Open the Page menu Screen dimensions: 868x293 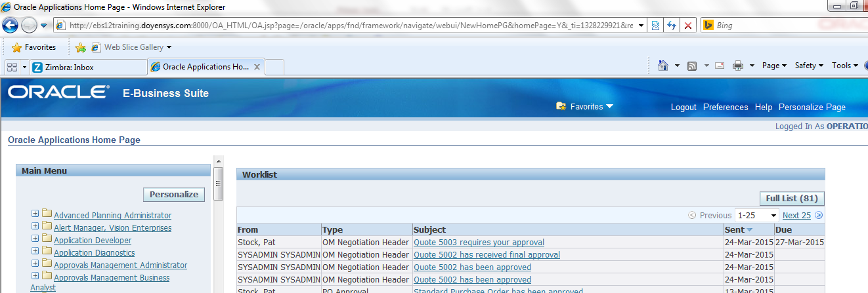point(774,66)
